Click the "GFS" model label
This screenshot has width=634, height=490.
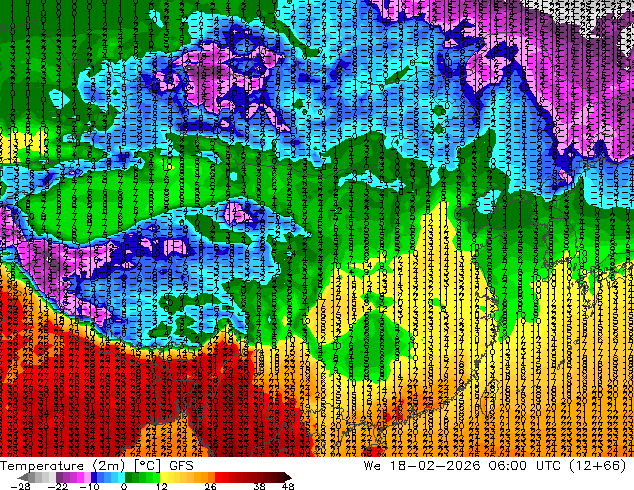tap(181, 466)
